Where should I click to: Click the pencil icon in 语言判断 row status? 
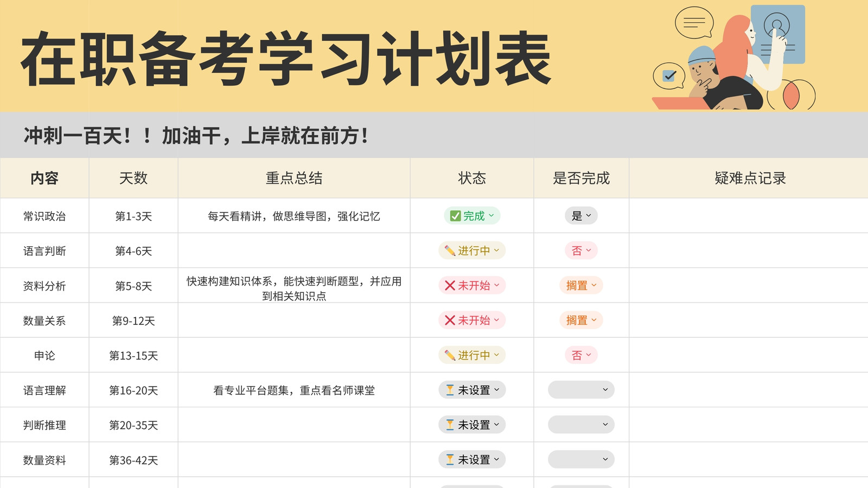point(450,251)
